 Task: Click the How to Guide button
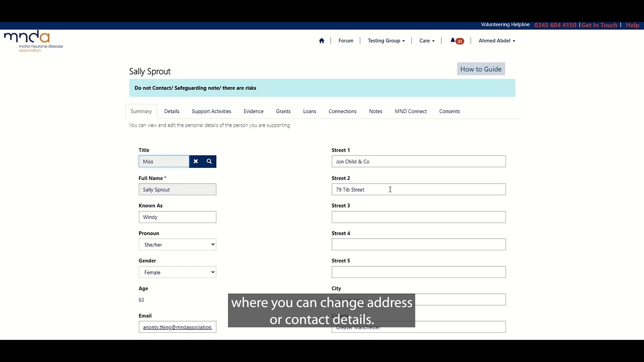481,69
